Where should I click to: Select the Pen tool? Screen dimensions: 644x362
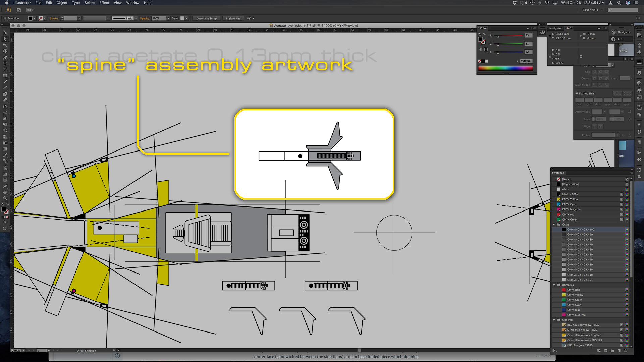[5, 57]
